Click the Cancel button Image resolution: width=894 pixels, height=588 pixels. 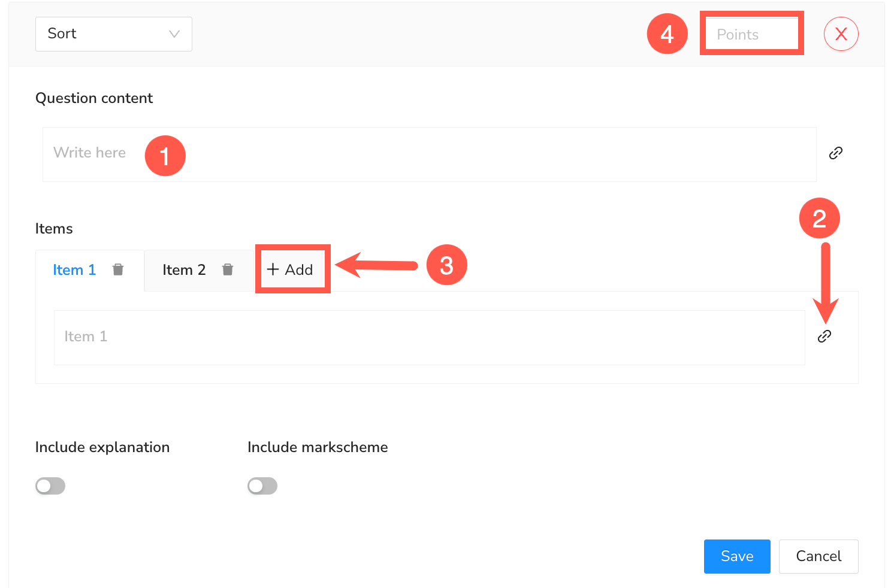click(x=819, y=556)
